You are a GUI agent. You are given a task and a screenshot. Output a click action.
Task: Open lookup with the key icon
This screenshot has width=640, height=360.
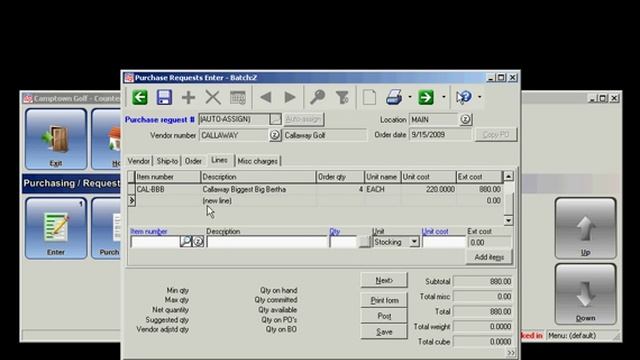tap(317, 97)
